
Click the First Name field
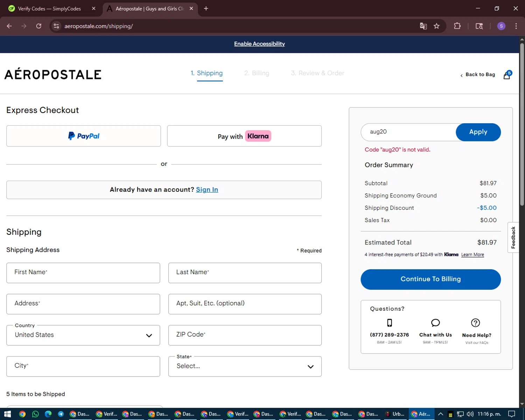(x=83, y=273)
